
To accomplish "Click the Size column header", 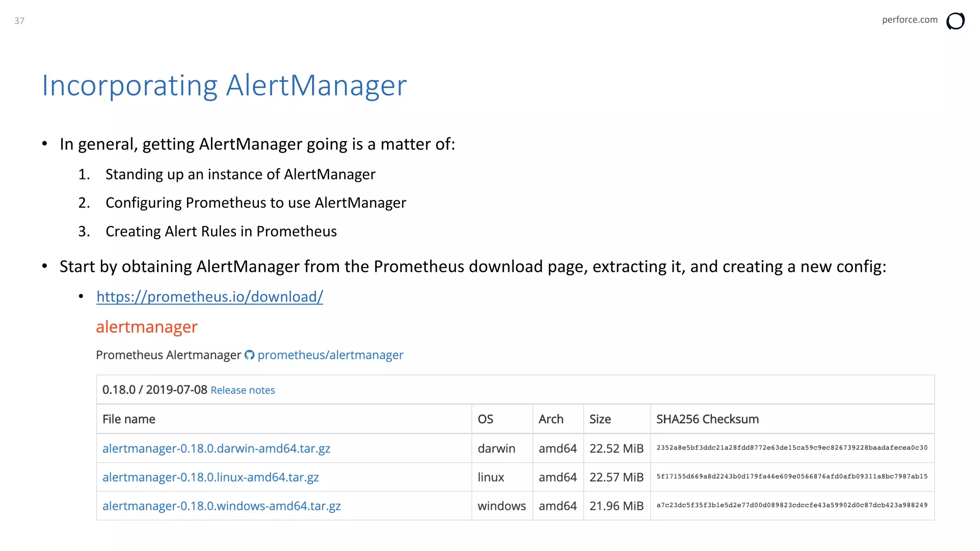I will (x=600, y=419).
